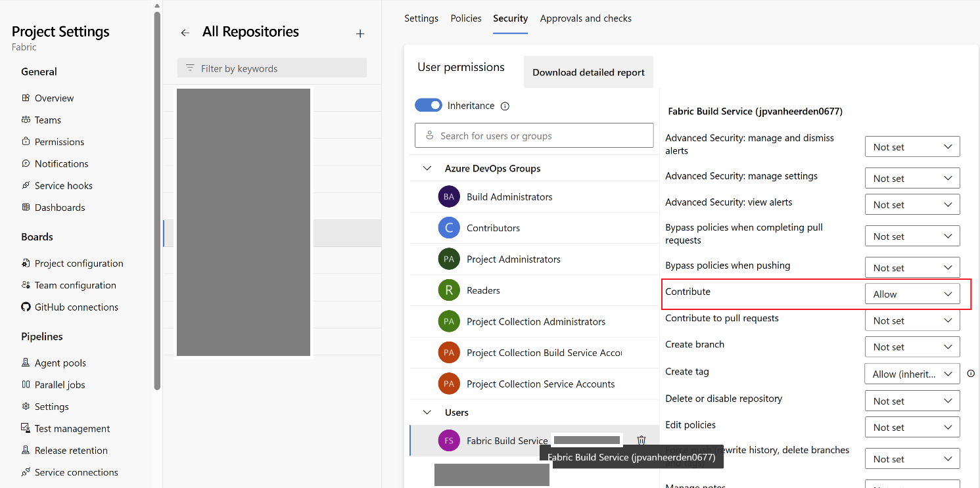Open the Create tag permission dropdown

pos(912,374)
